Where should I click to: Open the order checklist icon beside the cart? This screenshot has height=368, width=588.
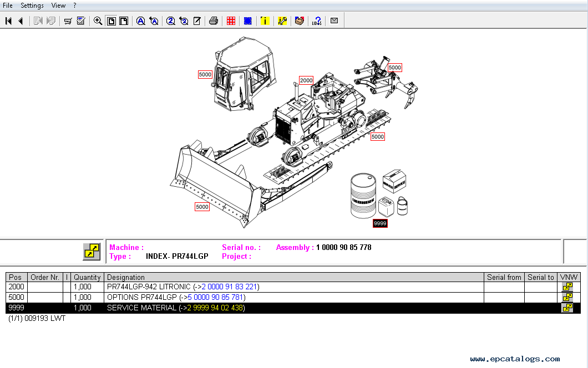tap(80, 21)
